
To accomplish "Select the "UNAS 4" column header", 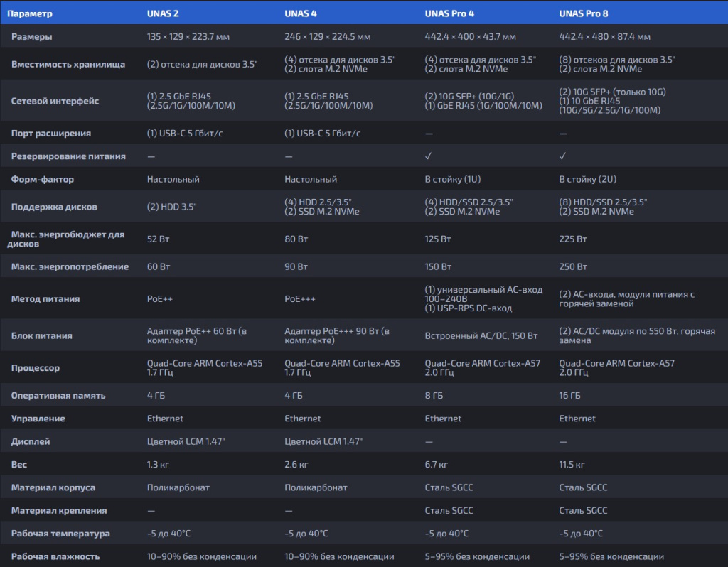I will click(302, 13).
